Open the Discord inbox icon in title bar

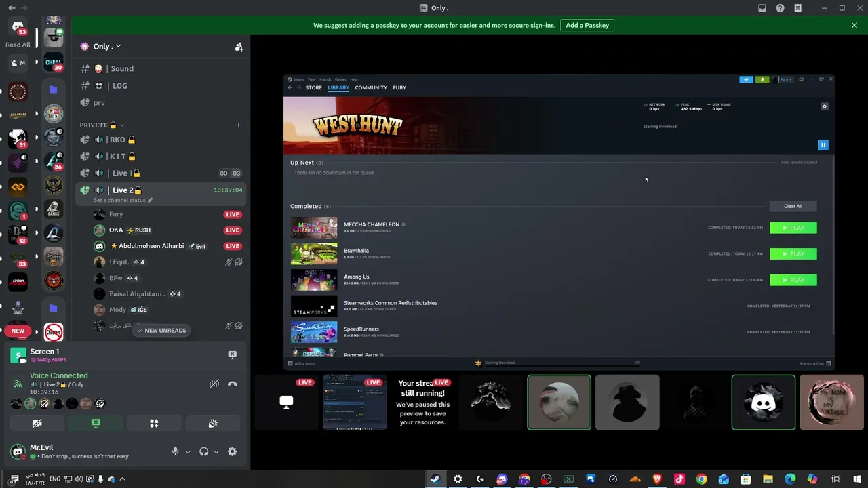point(762,8)
